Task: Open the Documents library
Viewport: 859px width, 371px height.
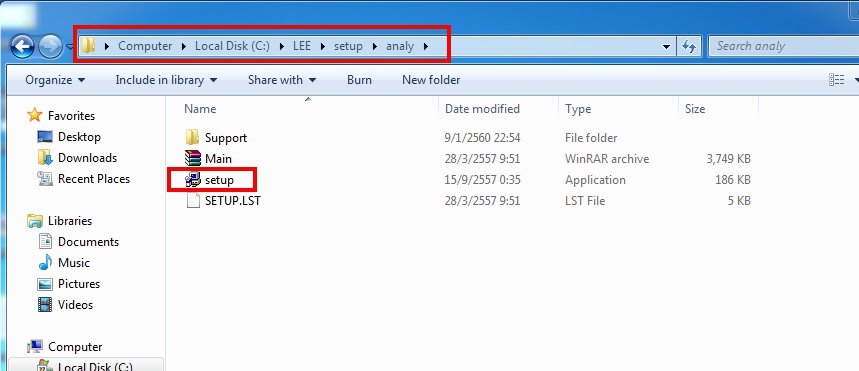Action: click(x=88, y=242)
